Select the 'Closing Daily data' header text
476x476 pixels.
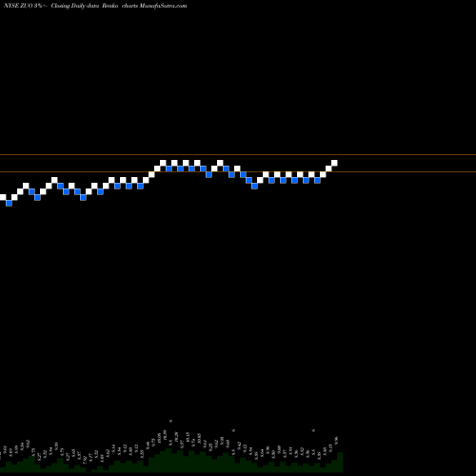74,6
